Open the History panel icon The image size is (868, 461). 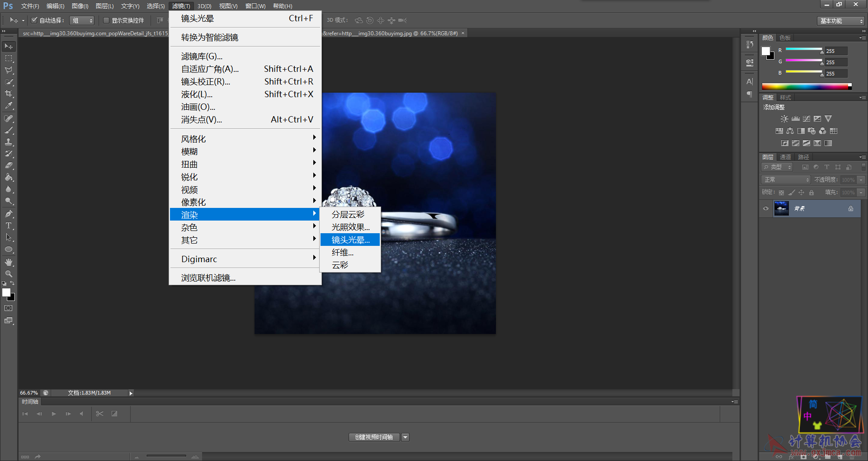point(750,44)
